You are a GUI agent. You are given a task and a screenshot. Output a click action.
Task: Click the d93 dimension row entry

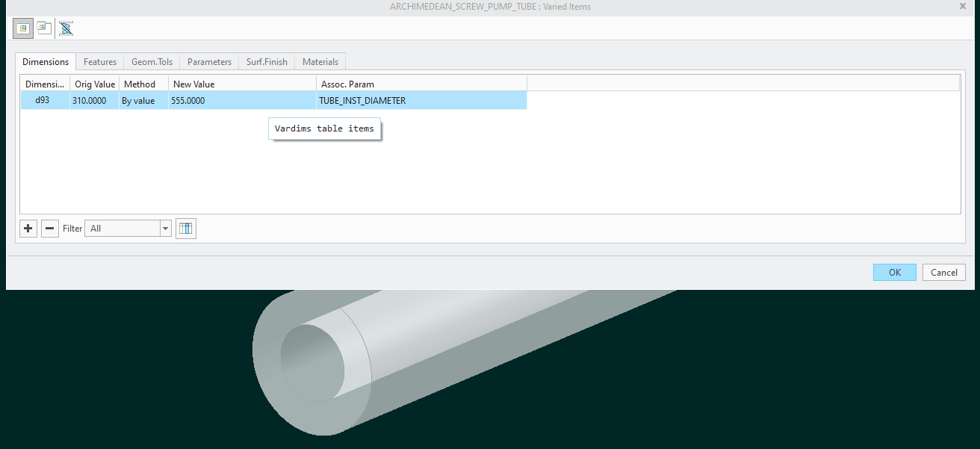coord(45,100)
